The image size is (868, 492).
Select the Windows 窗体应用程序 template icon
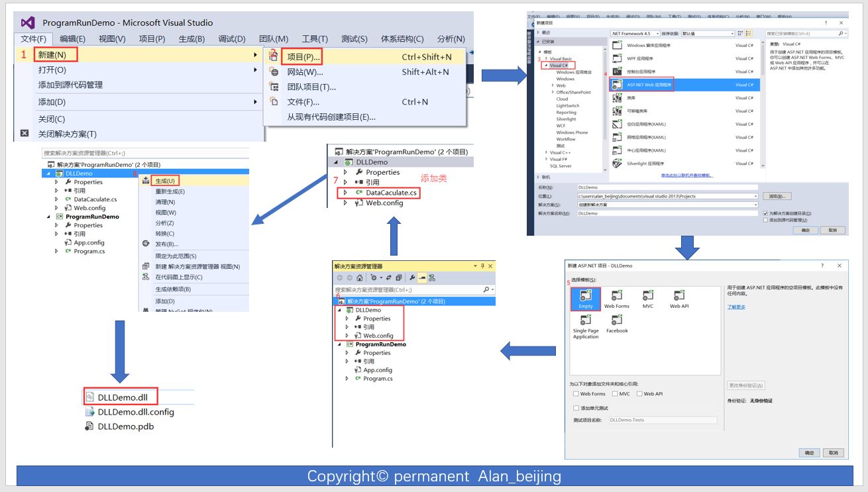[x=617, y=45]
